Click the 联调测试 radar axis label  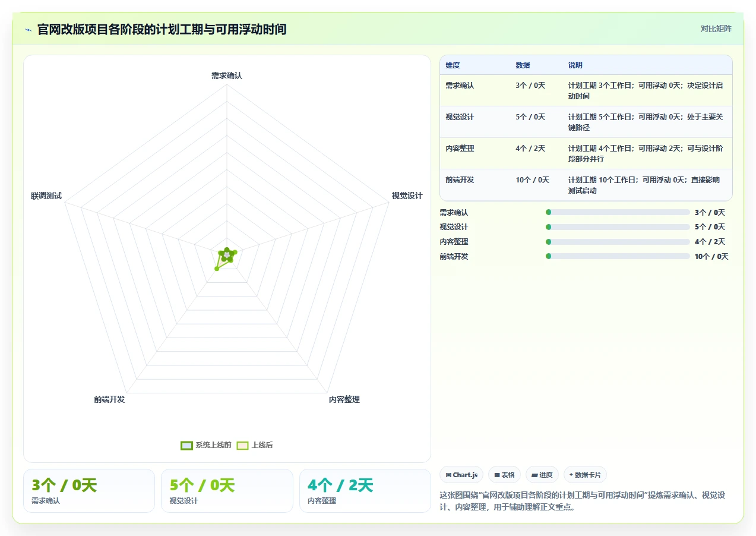coord(46,196)
